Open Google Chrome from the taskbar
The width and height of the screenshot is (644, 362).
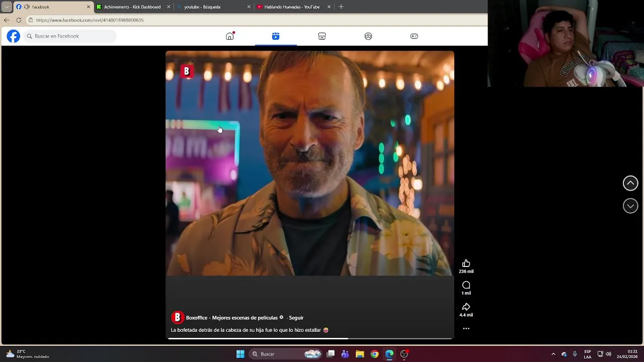tap(374, 354)
